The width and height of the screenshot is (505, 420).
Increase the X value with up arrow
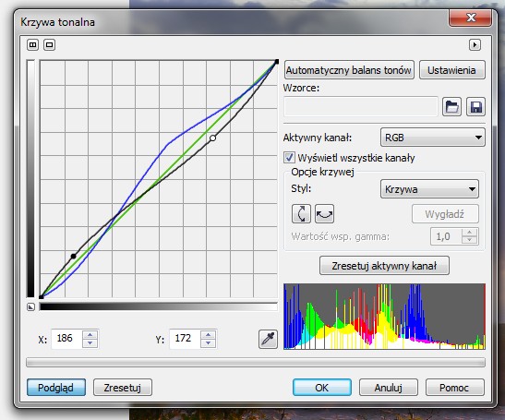tap(90, 334)
